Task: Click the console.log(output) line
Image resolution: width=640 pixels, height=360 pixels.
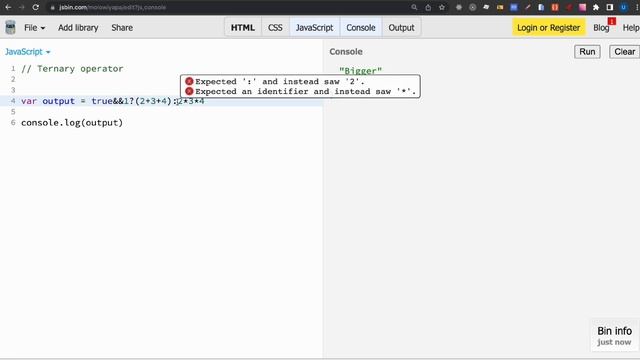Action: (72, 122)
